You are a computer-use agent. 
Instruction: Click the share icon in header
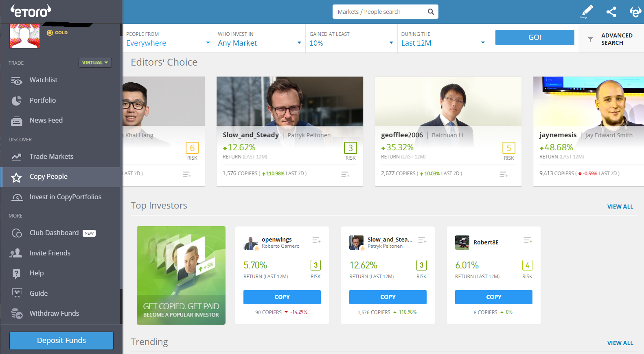tap(611, 12)
